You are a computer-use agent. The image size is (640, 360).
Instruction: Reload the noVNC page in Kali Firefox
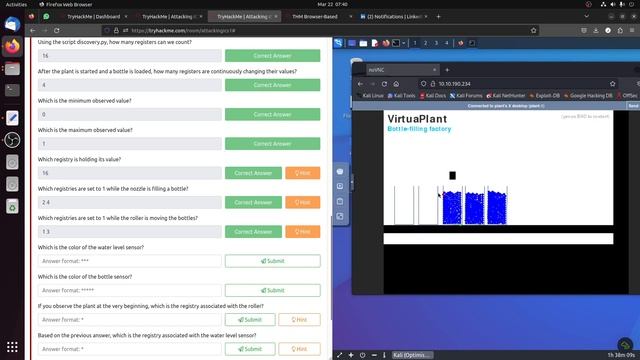pyautogui.click(x=384, y=84)
